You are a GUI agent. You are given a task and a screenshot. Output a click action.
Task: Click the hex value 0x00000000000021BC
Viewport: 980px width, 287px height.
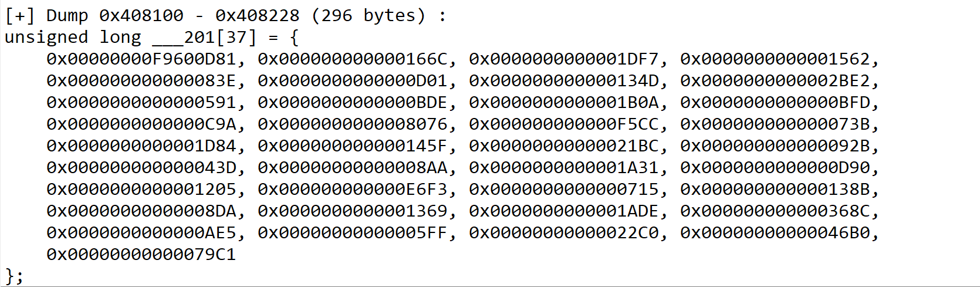click(563, 146)
